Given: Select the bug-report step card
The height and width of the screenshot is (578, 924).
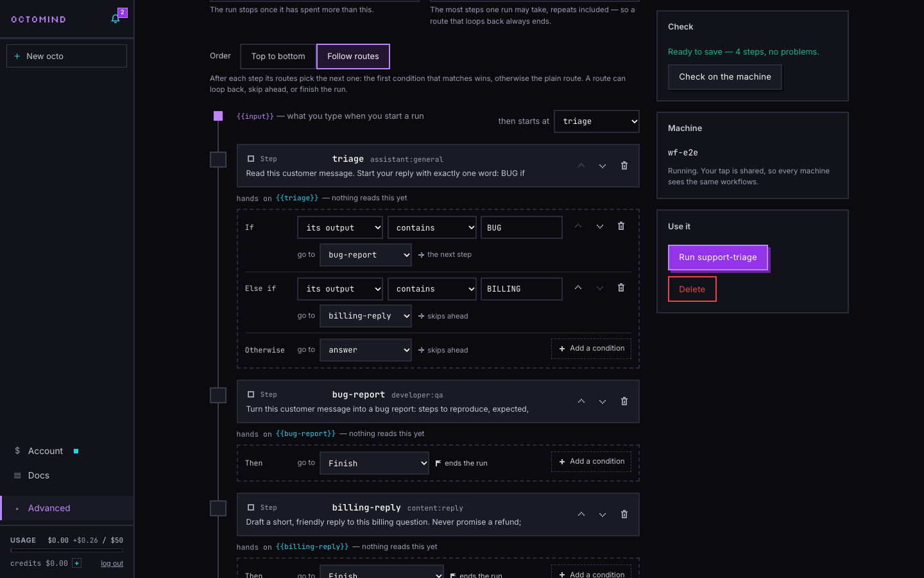Looking at the screenshot, I should (438, 401).
